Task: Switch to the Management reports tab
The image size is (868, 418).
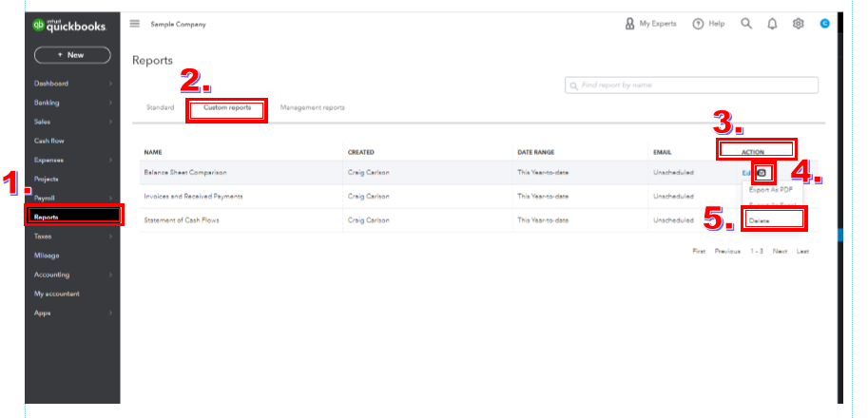Action: 312,107
